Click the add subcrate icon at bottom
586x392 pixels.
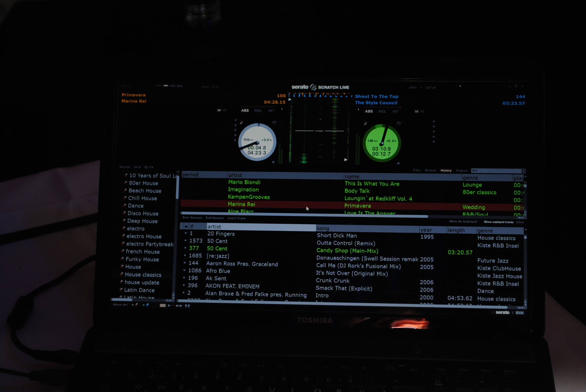click(146, 305)
